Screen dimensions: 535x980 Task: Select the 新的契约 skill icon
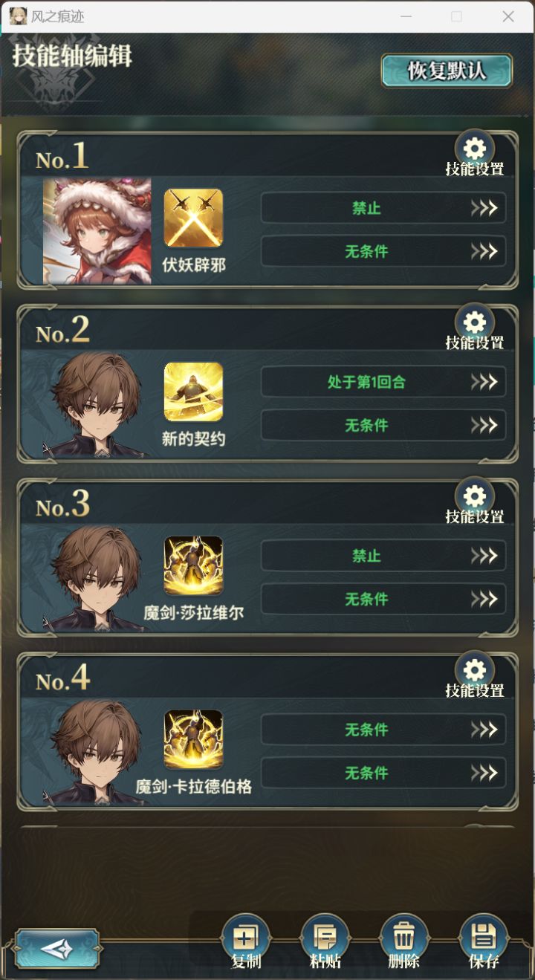pyautogui.click(x=193, y=392)
